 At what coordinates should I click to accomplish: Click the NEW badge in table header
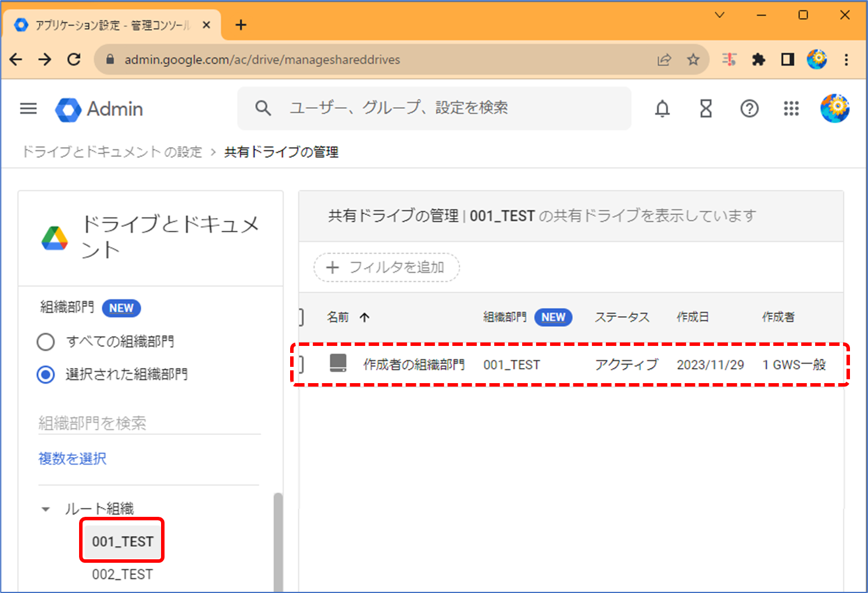(553, 317)
